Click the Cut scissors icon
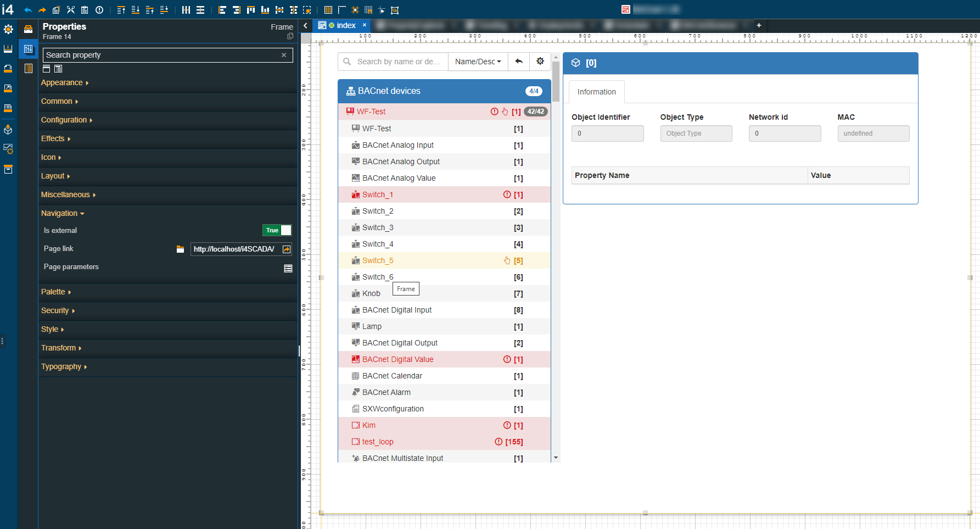 click(x=70, y=10)
